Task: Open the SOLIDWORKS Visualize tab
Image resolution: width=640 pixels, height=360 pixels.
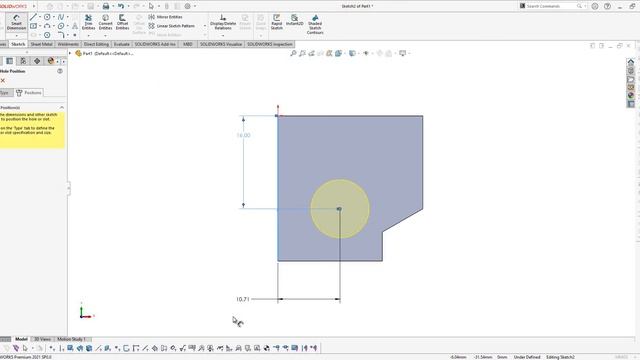Action: coord(221,44)
